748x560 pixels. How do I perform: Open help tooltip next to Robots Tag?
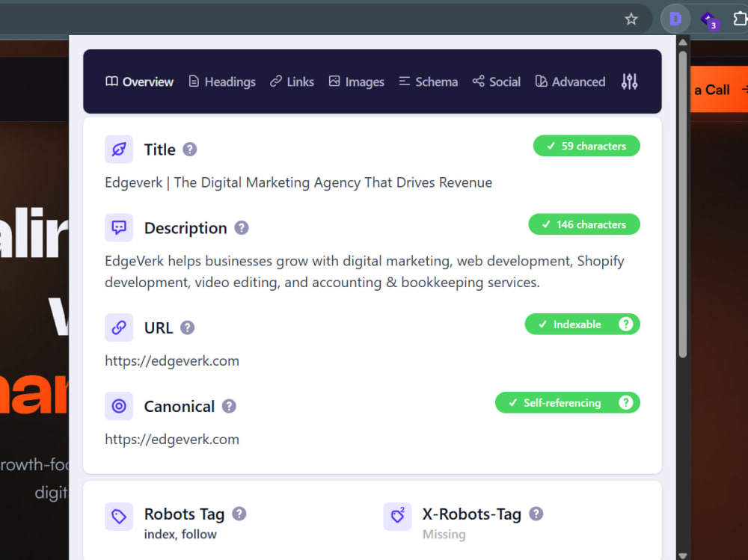(239, 514)
